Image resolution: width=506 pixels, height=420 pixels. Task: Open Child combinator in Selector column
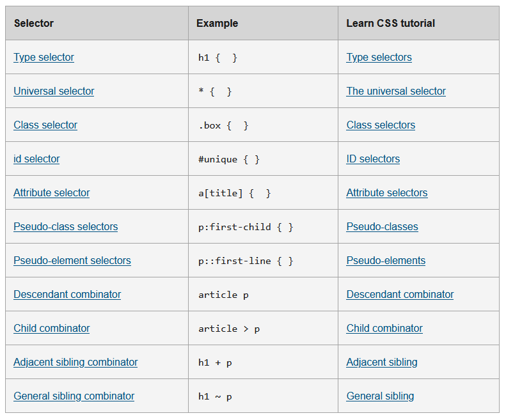pyautogui.click(x=52, y=329)
